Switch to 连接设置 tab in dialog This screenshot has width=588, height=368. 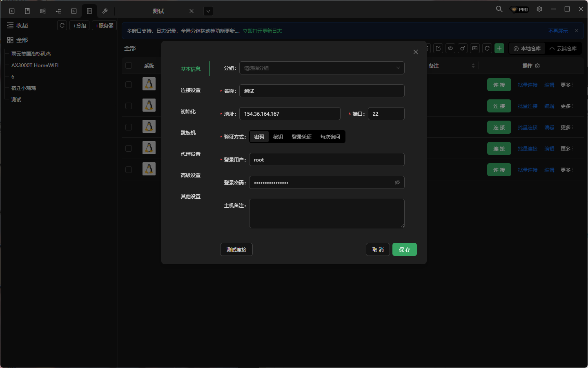191,90
